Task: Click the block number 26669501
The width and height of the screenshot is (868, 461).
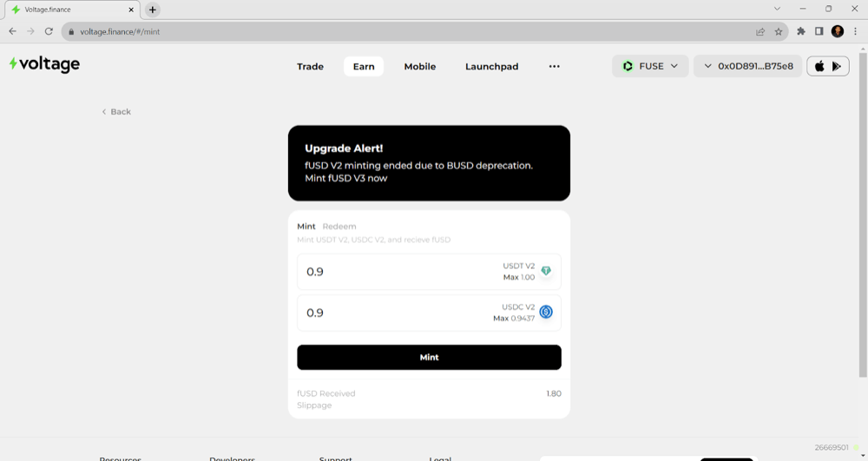Action: click(831, 447)
